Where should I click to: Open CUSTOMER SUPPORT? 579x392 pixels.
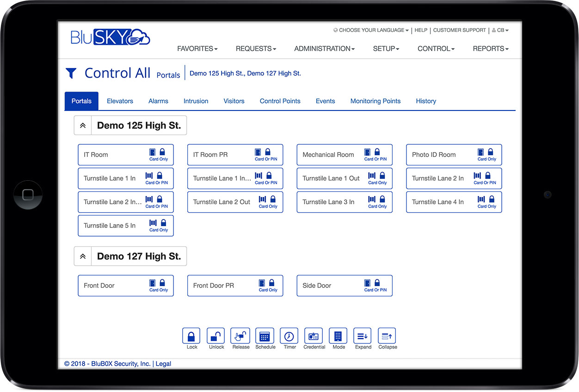459,30
